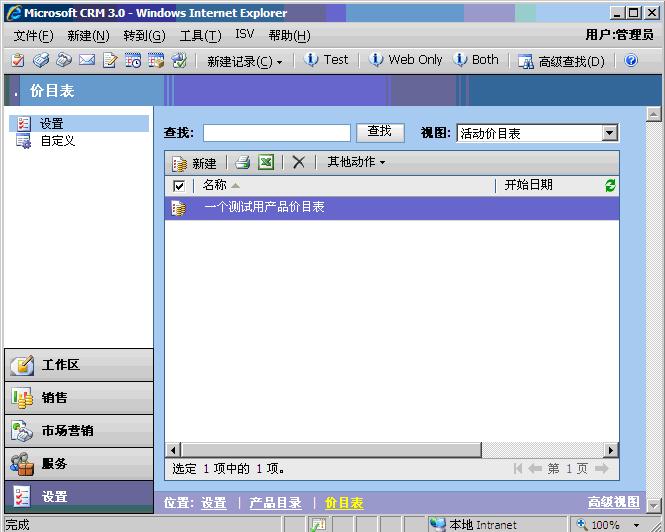Click the campaign response icon with checkmark

[x=179, y=60]
